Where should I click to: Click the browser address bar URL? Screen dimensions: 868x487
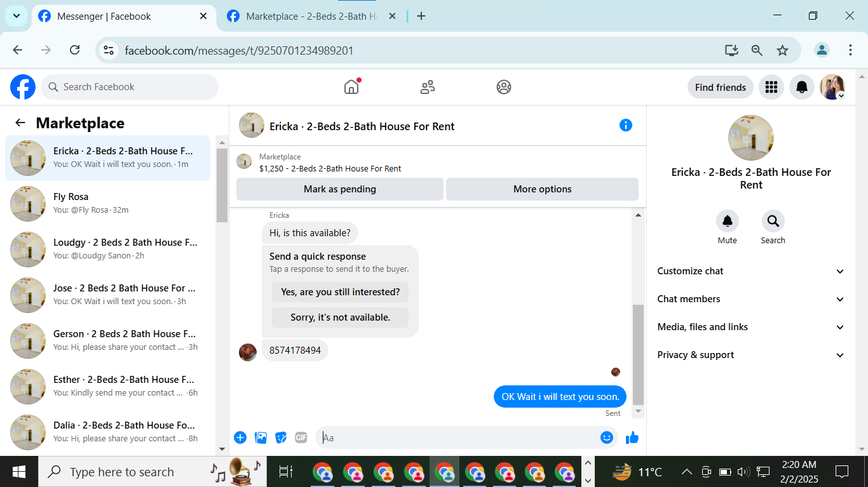[239, 50]
